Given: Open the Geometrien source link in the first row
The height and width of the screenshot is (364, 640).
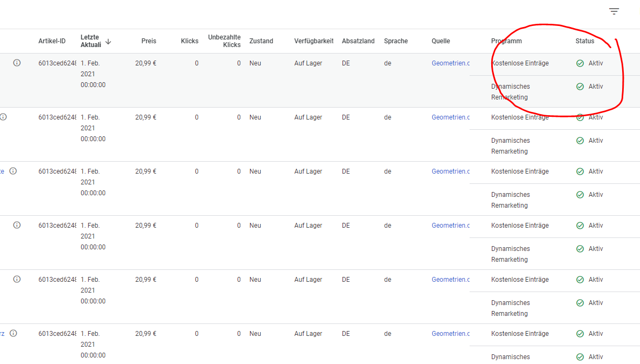Looking at the screenshot, I should [x=450, y=63].
